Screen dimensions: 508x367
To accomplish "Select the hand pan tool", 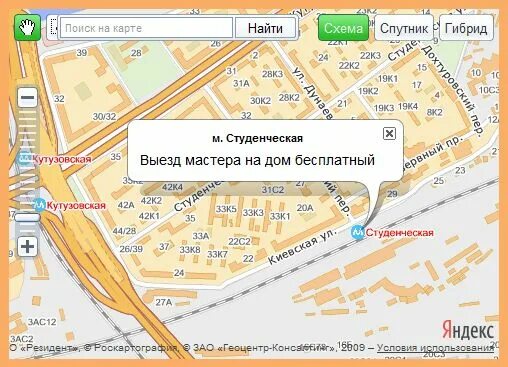I will click(27, 28).
